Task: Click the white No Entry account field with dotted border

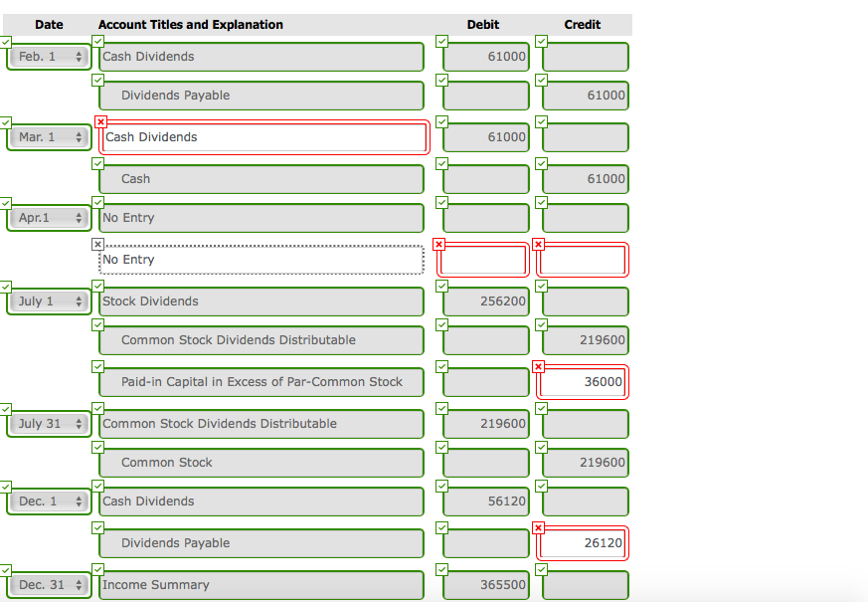Action: pyautogui.click(x=261, y=259)
